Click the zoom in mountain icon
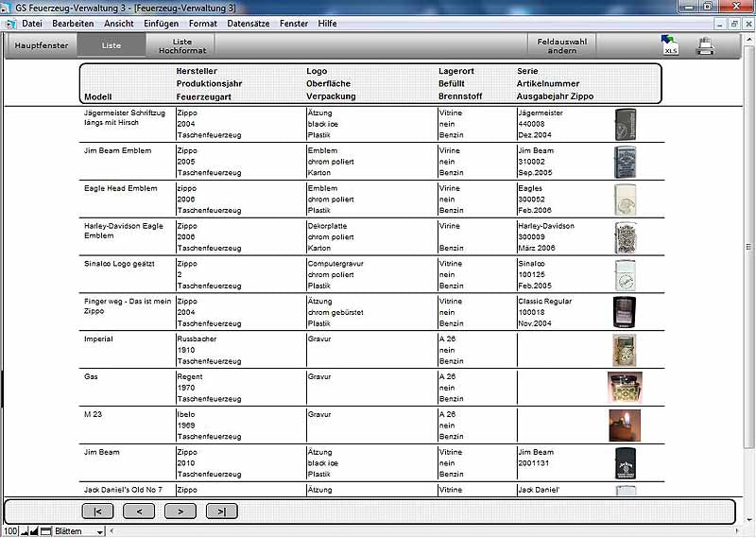Image resolution: width=756 pixels, height=538 pixels. (35, 531)
